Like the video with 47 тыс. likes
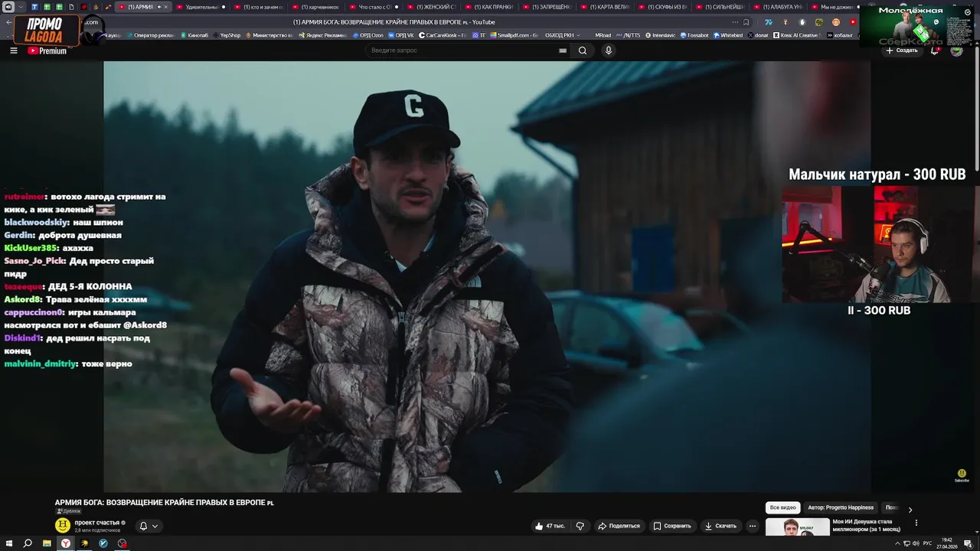 tap(550, 526)
